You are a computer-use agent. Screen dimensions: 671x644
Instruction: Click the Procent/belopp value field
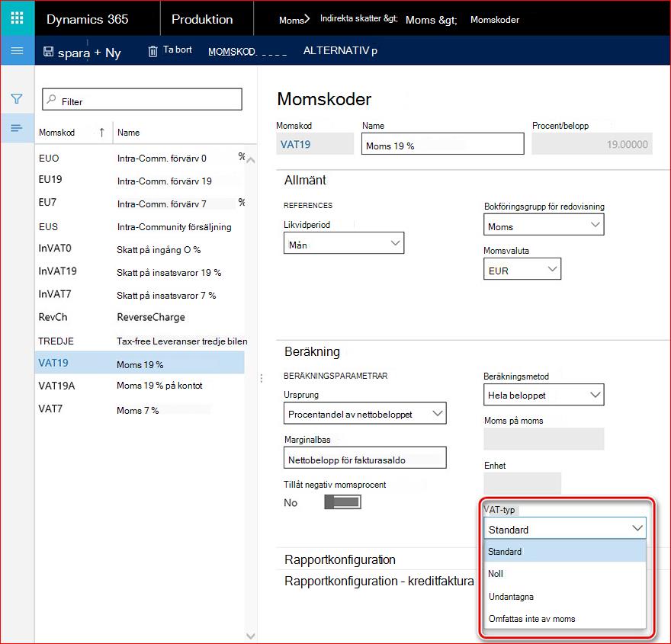[x=592, y=144]
